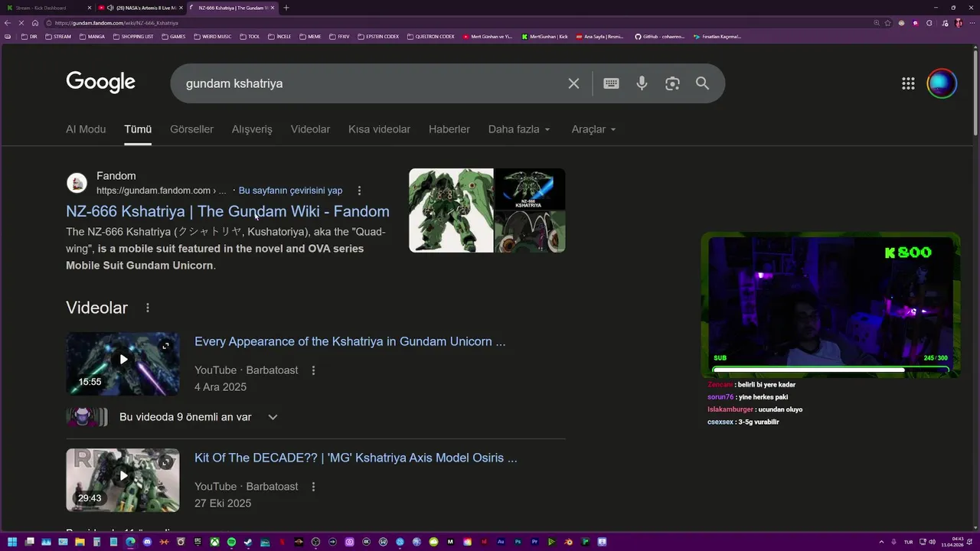The image size is (980, 551).
Task: Click 'Bu sayfanın çevirisini yap' link
Action: 290,191
